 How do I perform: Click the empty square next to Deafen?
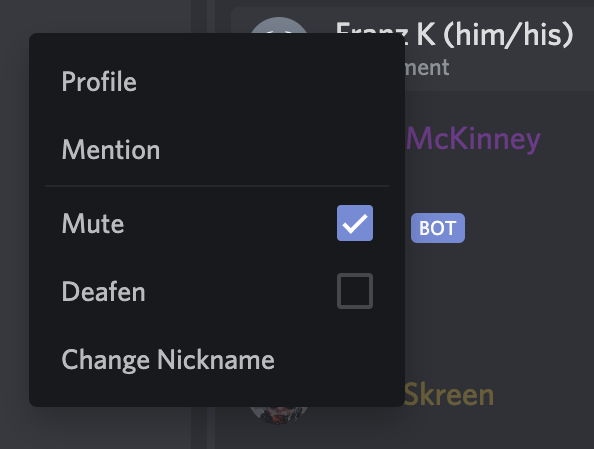point(355,291)
